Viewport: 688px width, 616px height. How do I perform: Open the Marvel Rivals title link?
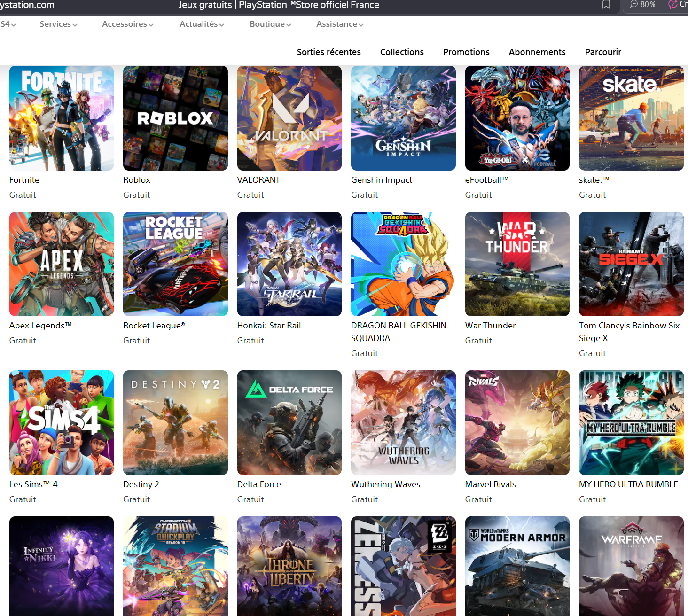click(491, 484)
